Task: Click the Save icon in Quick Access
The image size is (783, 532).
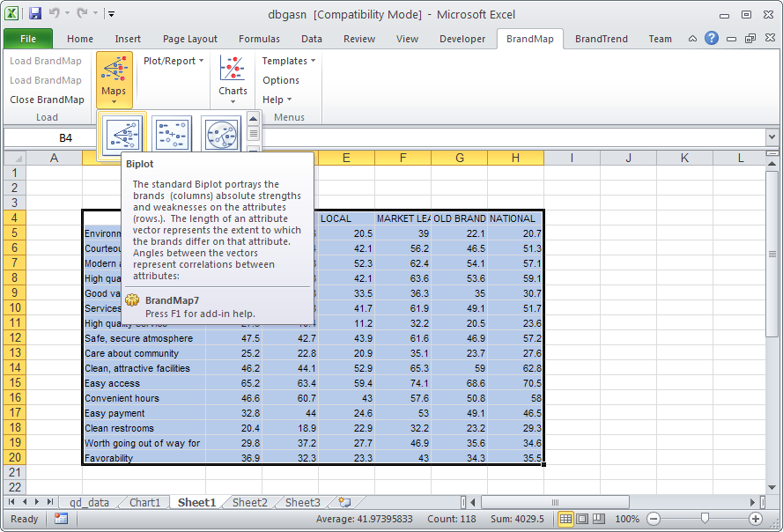Action: tap(35, 13)
